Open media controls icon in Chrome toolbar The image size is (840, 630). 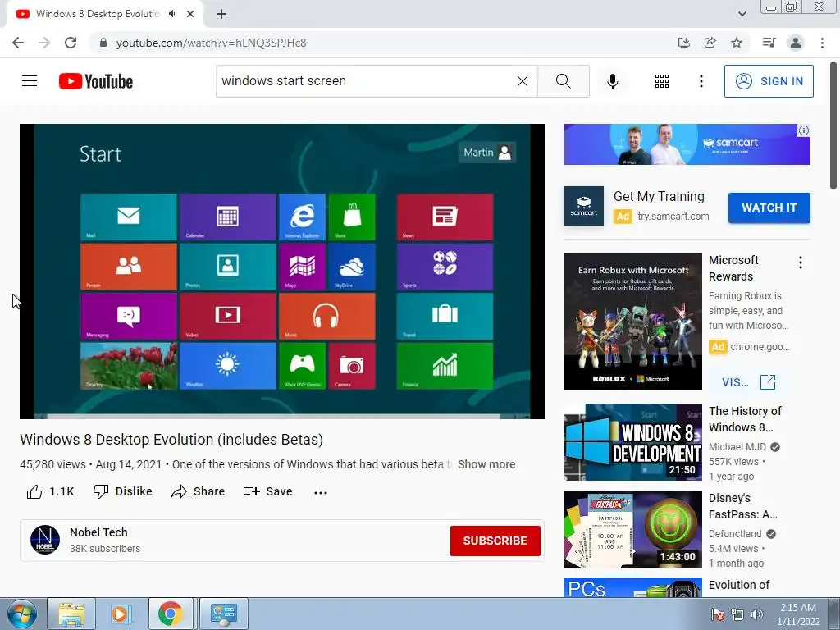(x=769, y=43)
